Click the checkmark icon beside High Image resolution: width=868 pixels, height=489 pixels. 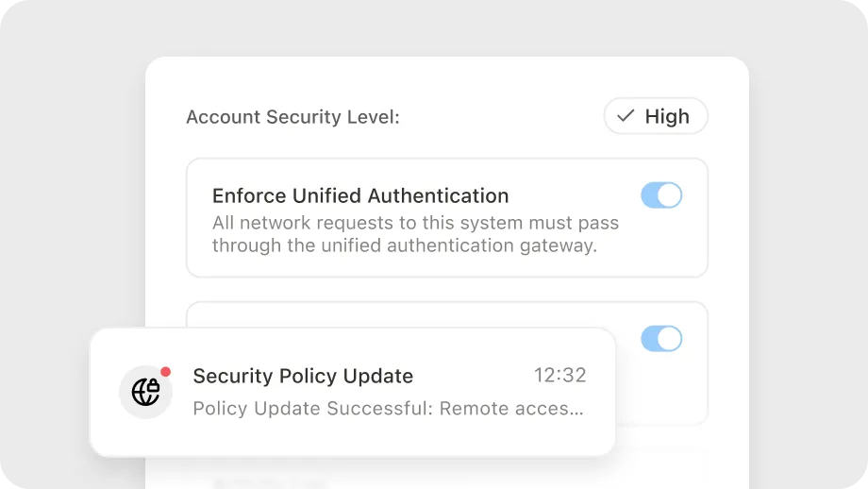pos(626,116)
